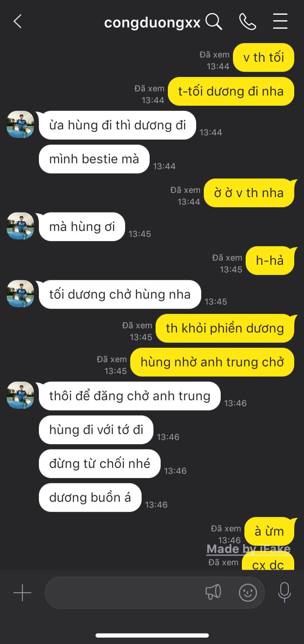Tap the yellow bubble 'hùng nhờ anh trung chở'

[212, 362]
